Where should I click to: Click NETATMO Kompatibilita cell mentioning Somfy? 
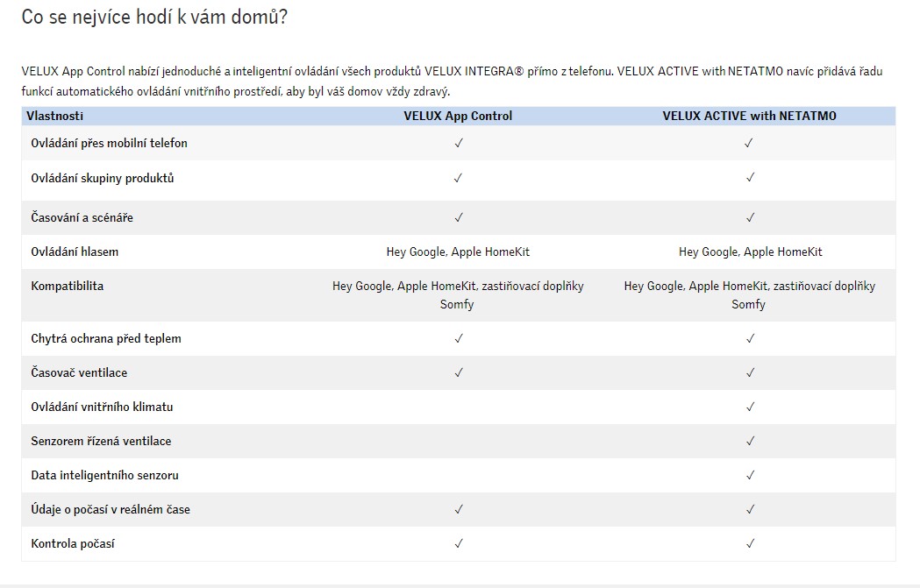[x=749, y=295]
